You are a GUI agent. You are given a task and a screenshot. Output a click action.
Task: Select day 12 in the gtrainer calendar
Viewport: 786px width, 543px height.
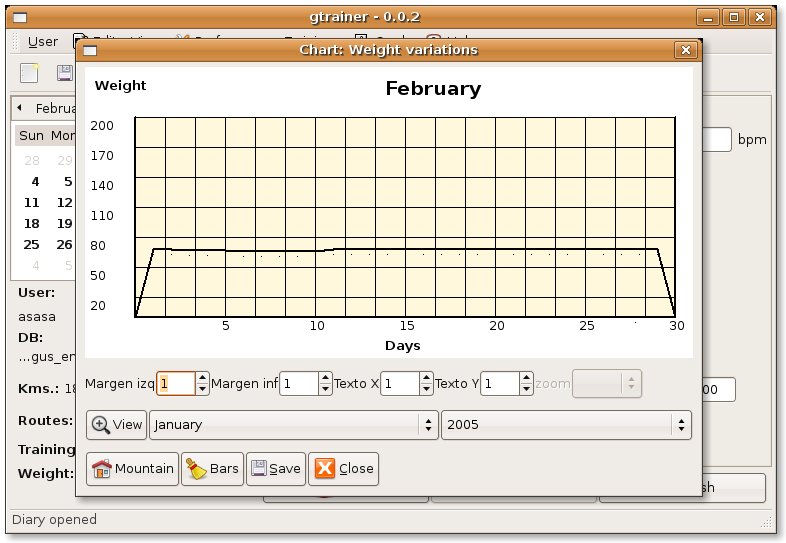tap(64, 203)
